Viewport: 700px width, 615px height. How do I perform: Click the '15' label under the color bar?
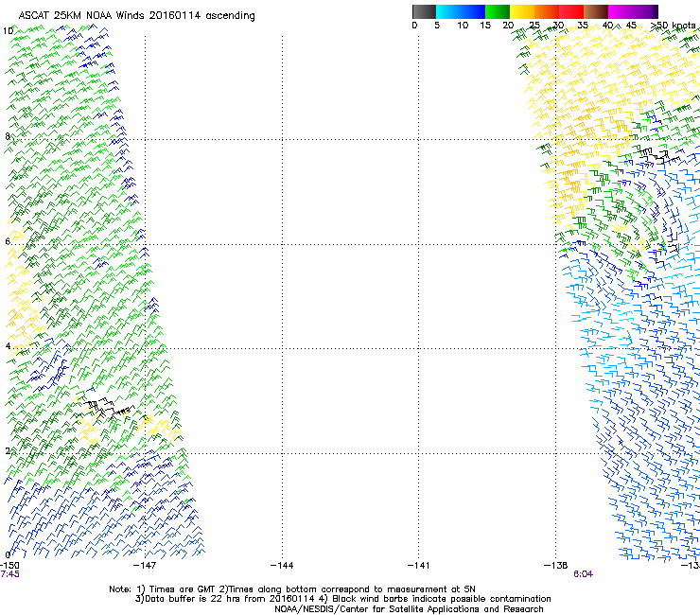(485, 25)
